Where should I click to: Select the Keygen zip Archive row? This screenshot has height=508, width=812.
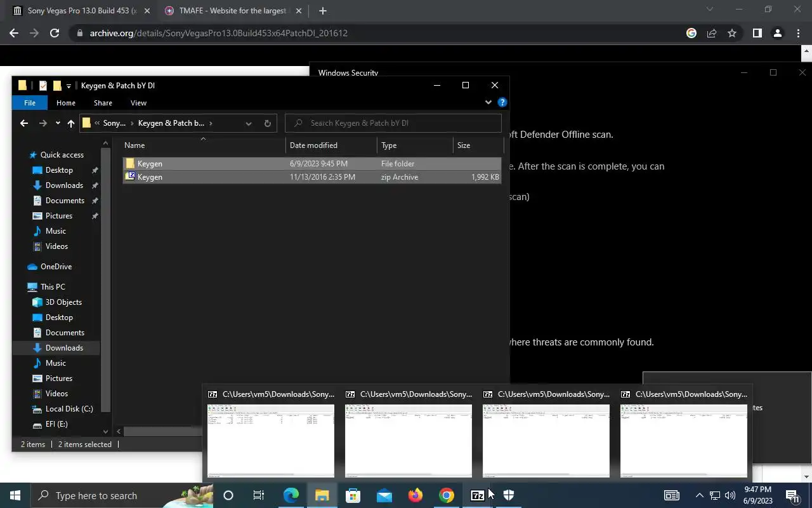[312, 177]
